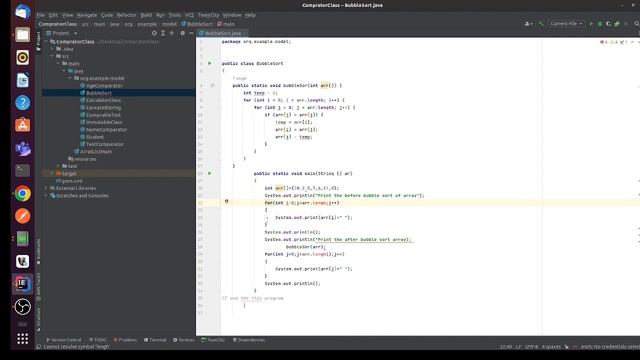Select AgeComparator class in tree
640x360 pixels.
click(104, 86)
